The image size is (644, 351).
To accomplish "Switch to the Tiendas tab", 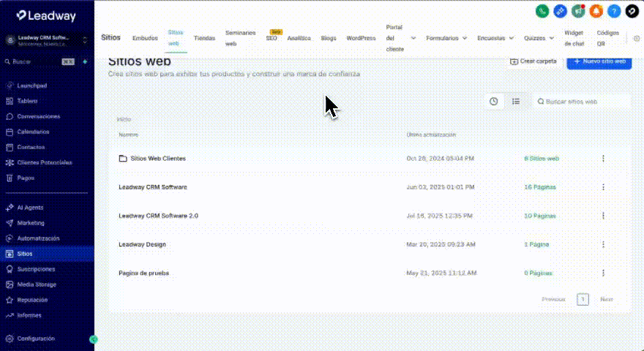I will [204, 38].
